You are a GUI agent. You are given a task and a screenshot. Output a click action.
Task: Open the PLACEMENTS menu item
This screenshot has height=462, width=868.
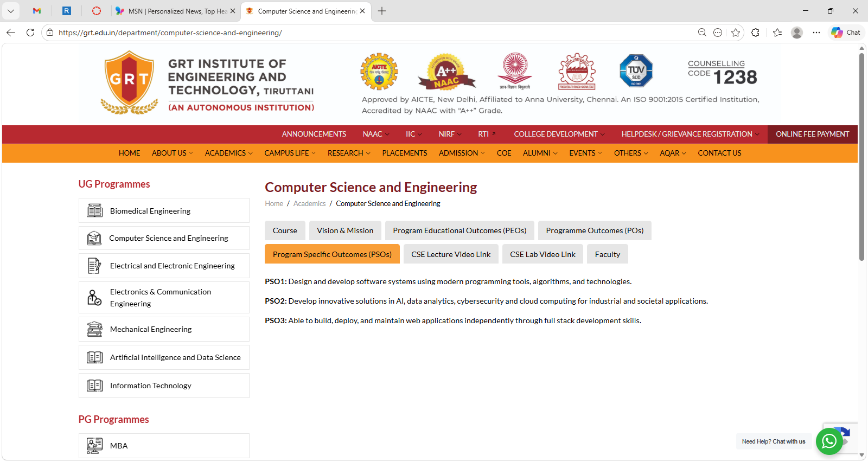tap(404, 153)
